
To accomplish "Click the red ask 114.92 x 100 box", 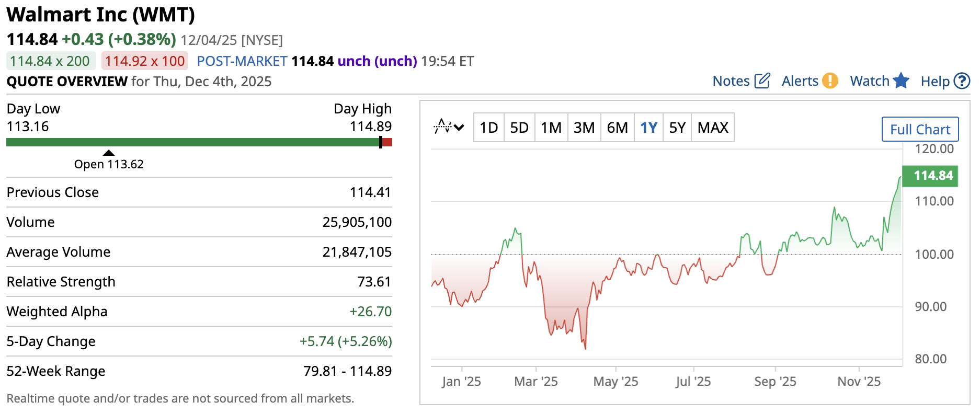I will [x=145, y=61].
